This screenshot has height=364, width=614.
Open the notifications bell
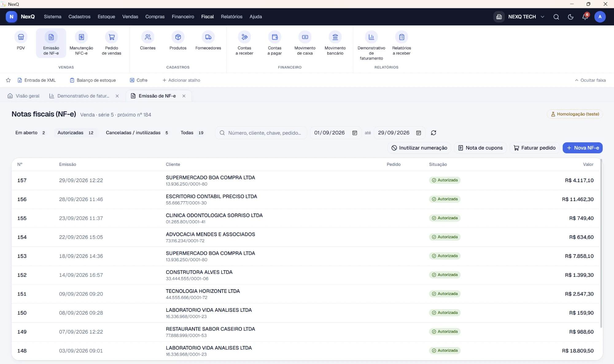(x=585, y=17)
